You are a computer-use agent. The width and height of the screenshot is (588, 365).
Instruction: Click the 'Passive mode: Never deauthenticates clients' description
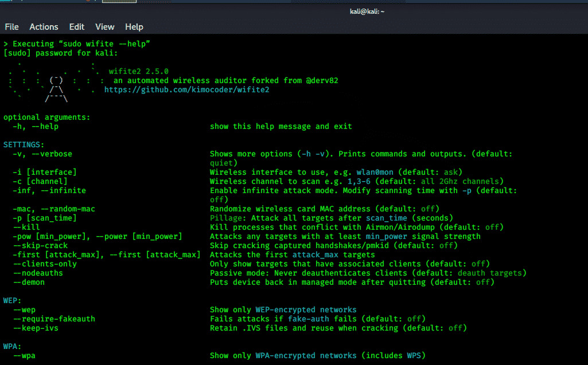click(368, 273)
